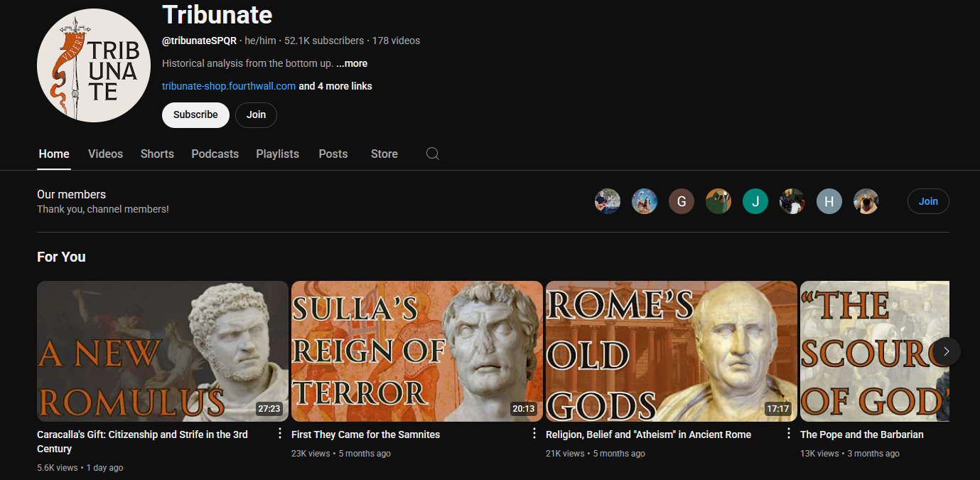The image size is (980, 480).
Task: Open the channel search magnifier icon
Action: click(432, 154)
